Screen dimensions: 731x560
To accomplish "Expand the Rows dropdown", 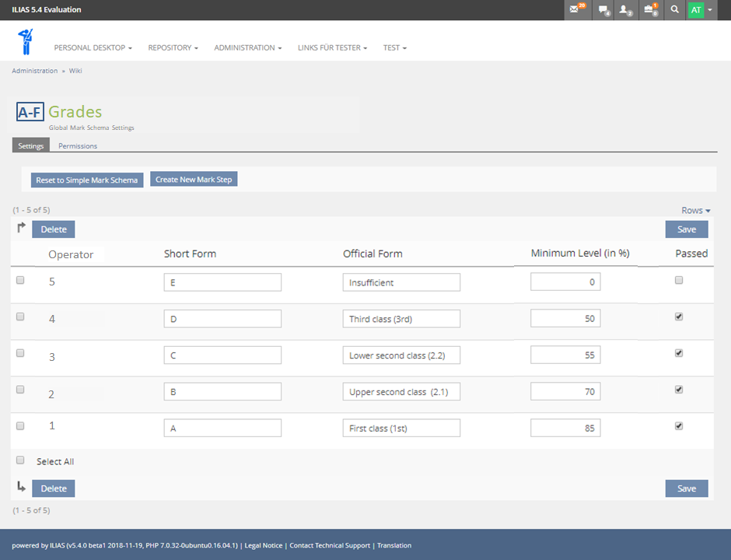I will [x=695, y=211].
